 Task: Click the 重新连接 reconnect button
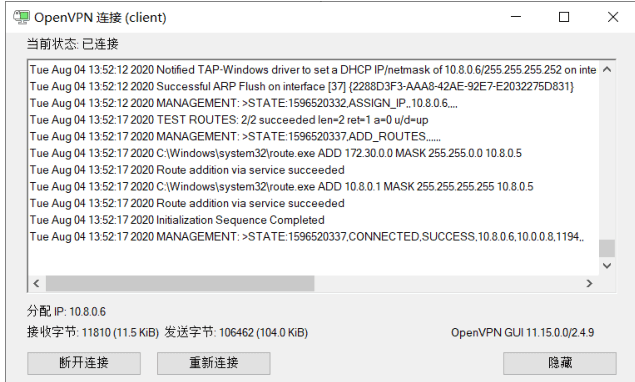click(213, 363)
